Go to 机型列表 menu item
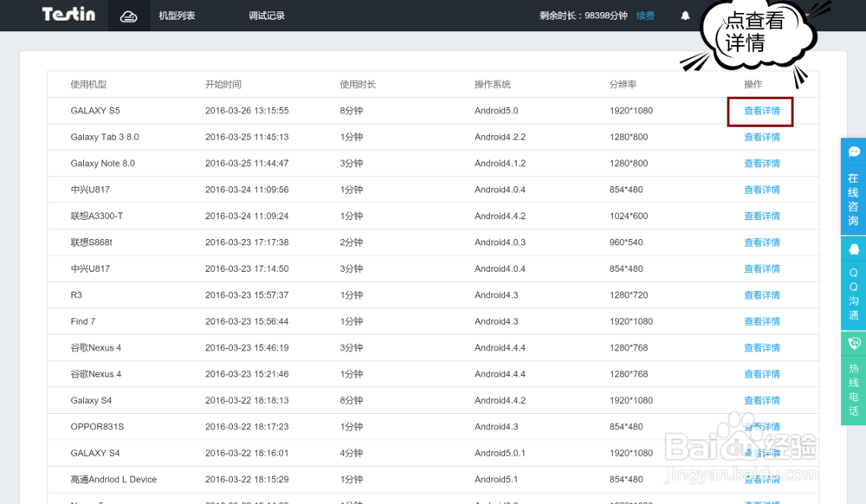Image resolution: width=866 pixels, height=504 pixels. [177, 16]
